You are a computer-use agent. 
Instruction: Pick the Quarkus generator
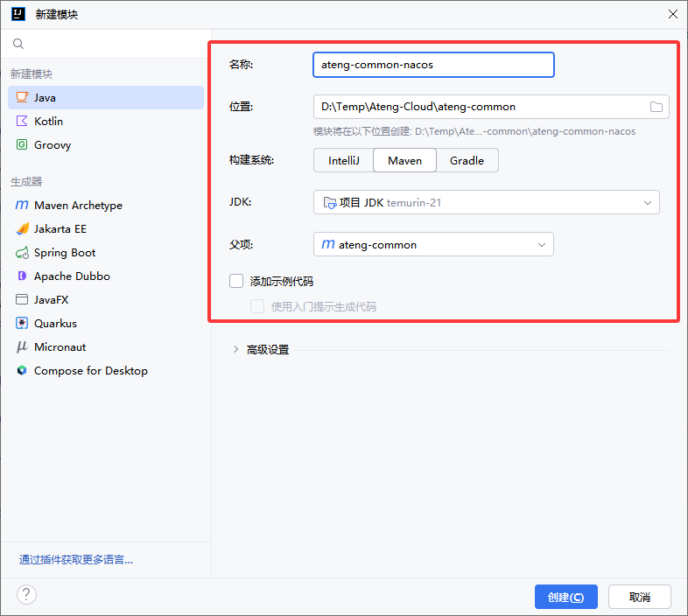coord(55,324)
